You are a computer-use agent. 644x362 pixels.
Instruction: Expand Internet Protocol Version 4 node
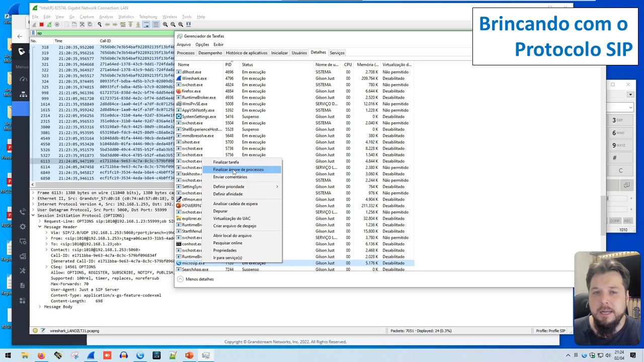tap(34, 204)
